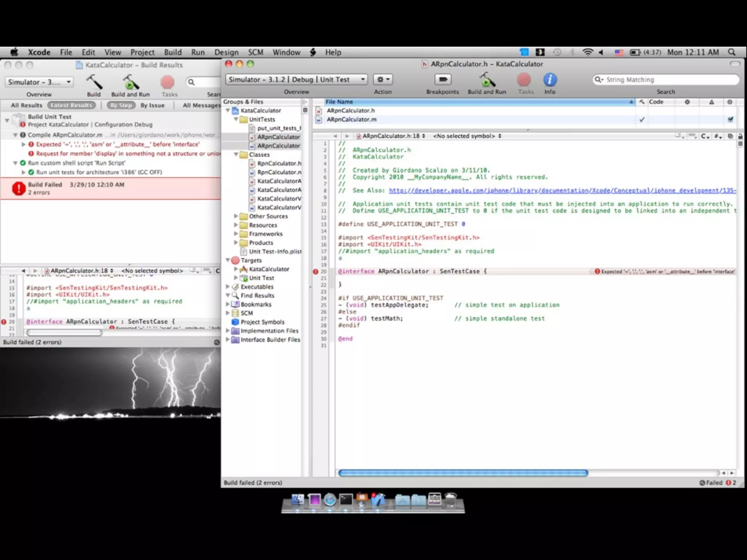Click the Spotlight magnifier in the menu bar
This screenshot has height=560, width=747.
(732, 52)
